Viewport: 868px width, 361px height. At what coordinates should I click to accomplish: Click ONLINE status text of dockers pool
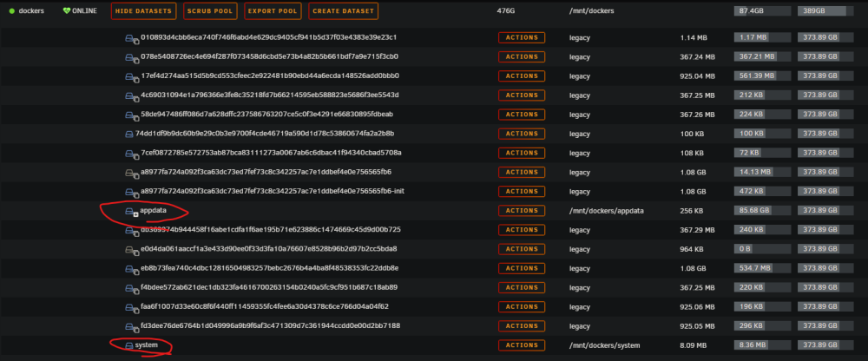[x=84, y=11]
